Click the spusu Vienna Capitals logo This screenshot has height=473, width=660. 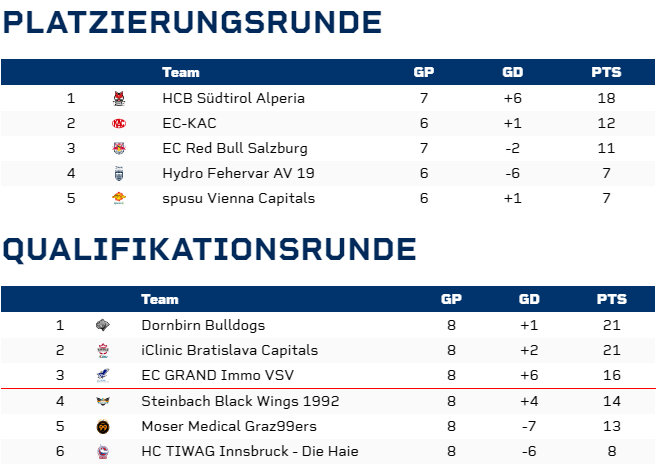pos(119,198)
